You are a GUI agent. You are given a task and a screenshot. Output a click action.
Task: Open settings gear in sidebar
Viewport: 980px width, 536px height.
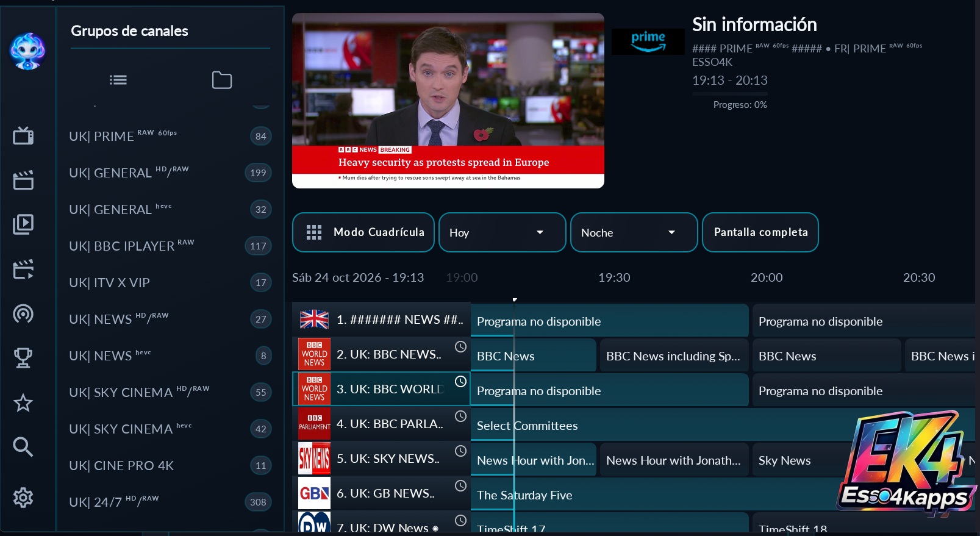coord(23,498)
